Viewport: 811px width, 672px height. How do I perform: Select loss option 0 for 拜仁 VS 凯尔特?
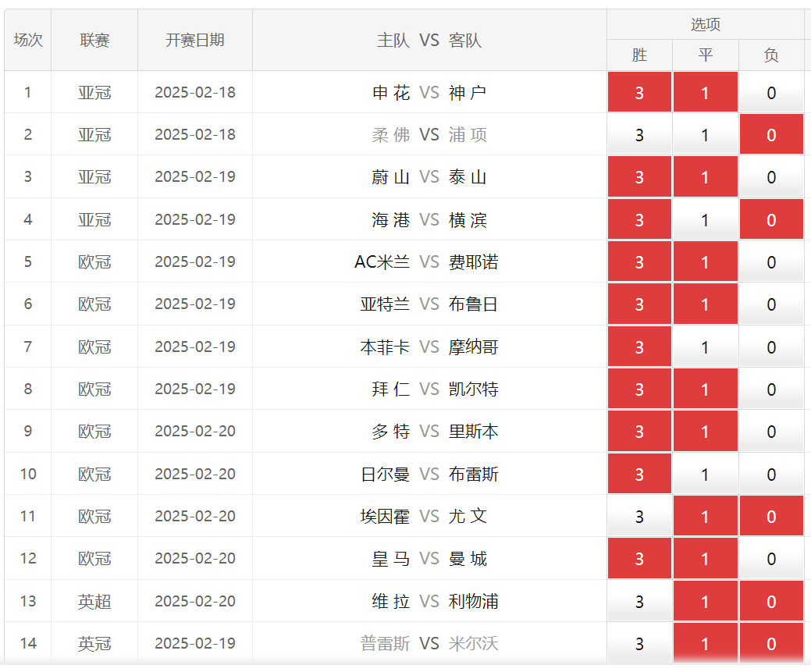[x=771, y=389]
